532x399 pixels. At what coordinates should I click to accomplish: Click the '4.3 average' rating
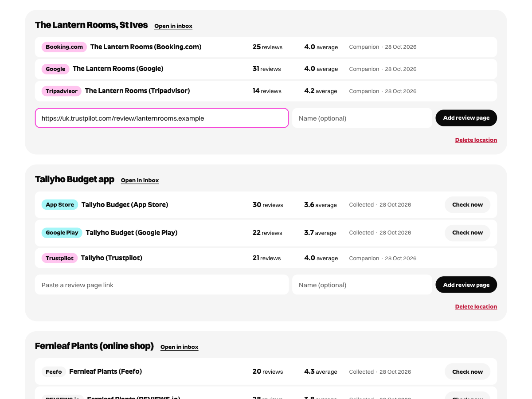pos(321,372)
